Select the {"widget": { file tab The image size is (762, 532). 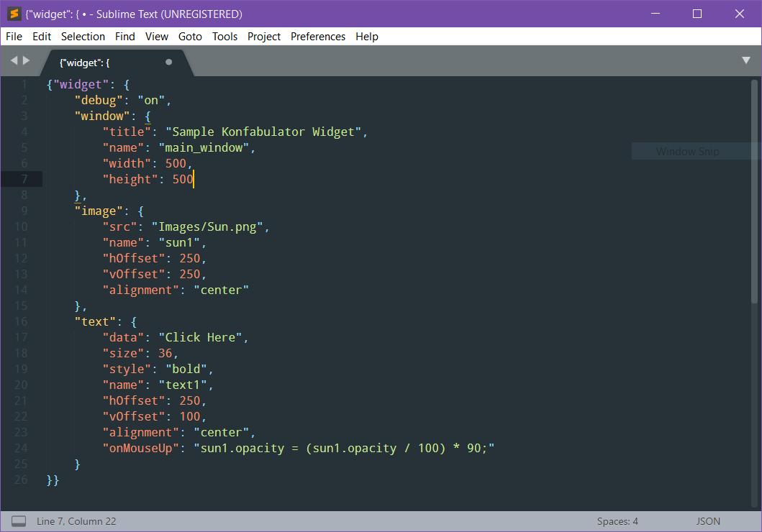[117, 63]
